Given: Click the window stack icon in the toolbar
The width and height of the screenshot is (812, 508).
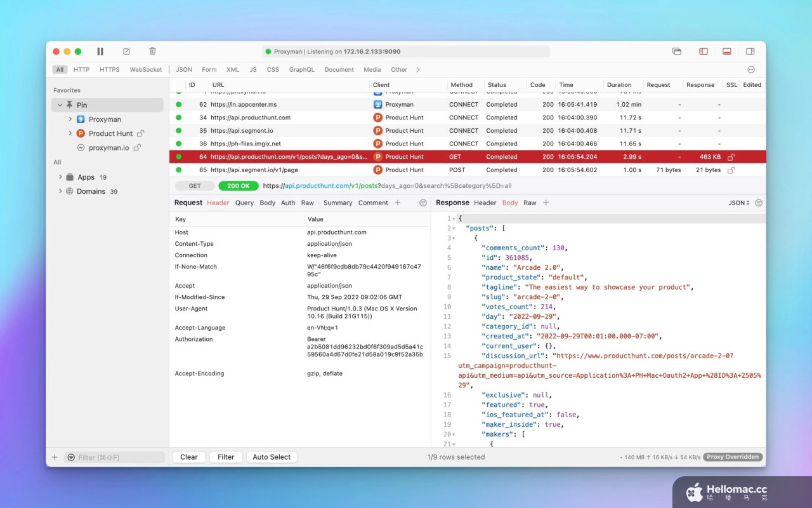Looking at the screenshot, I should 677,51.
